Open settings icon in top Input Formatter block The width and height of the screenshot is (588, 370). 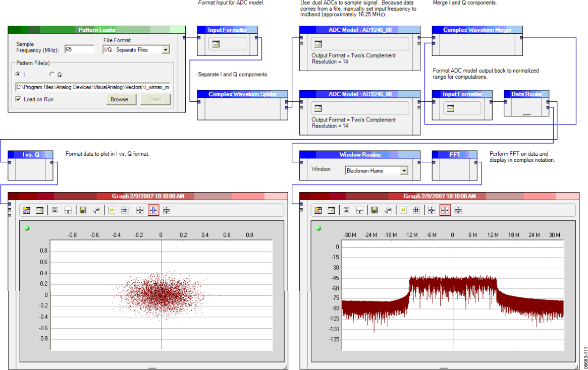click(216, 44)
